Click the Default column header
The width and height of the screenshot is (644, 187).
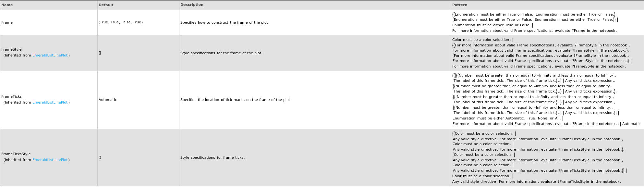106,5
